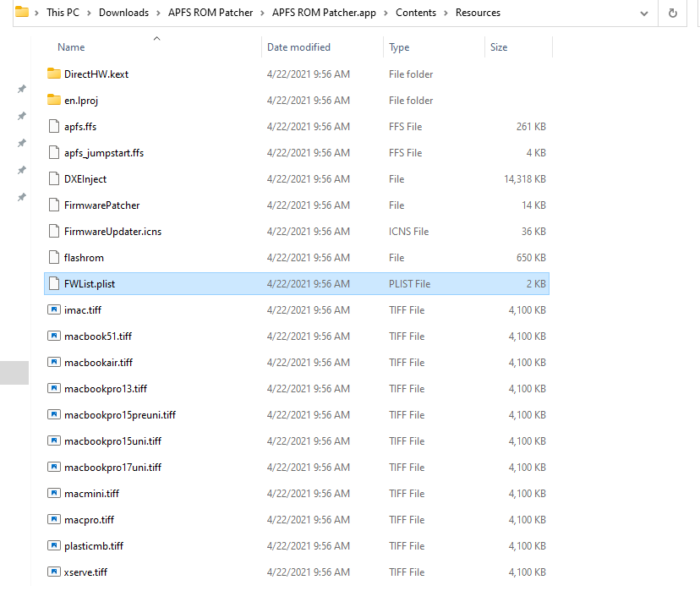
Task: Click the macbookpro13.tiff image icon
Action: pyautogui.click(x=53, y=389)
